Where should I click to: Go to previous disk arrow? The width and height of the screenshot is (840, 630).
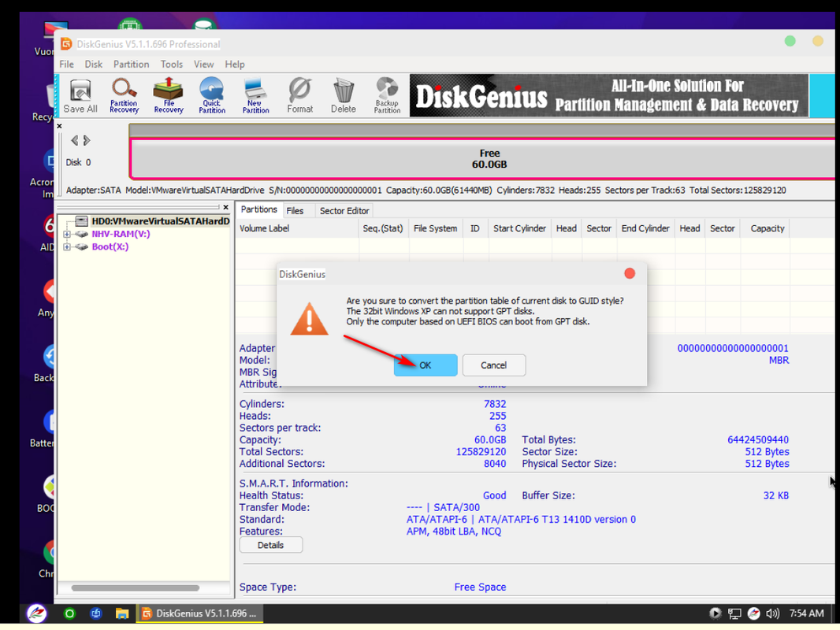point(74,140)
